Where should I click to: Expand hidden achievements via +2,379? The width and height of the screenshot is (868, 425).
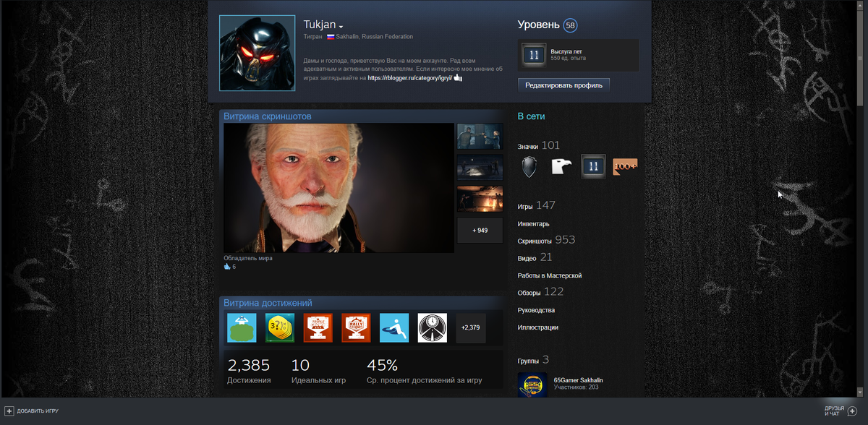469,327
